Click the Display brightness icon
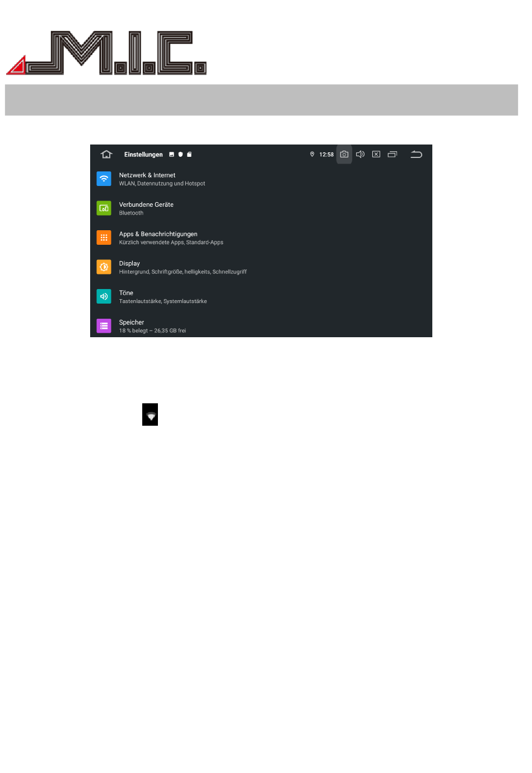This screenshot has width=532, height=773. pyautogui.click(x=104, y=267)
